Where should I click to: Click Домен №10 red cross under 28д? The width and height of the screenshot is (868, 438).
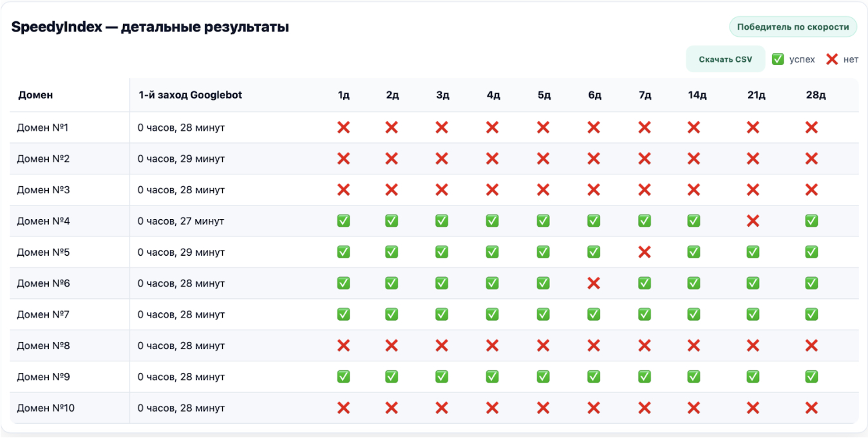[x=811, y=408]
